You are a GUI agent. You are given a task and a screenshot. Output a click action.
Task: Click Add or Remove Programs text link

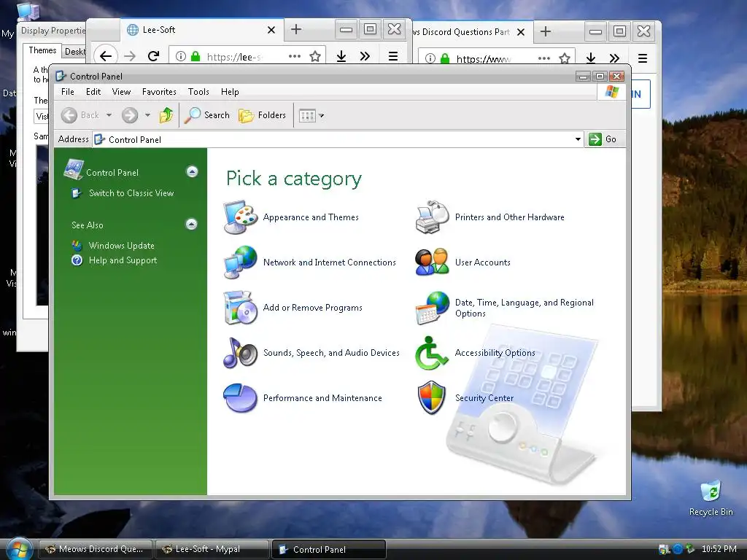coord(312,308)
